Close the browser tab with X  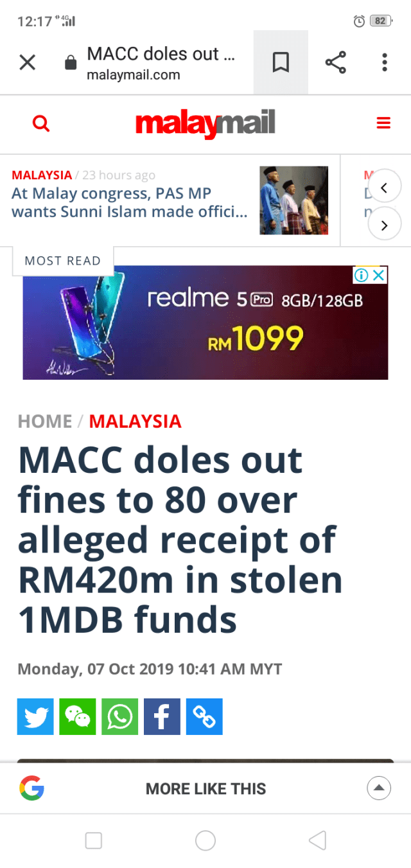[27, 62]
